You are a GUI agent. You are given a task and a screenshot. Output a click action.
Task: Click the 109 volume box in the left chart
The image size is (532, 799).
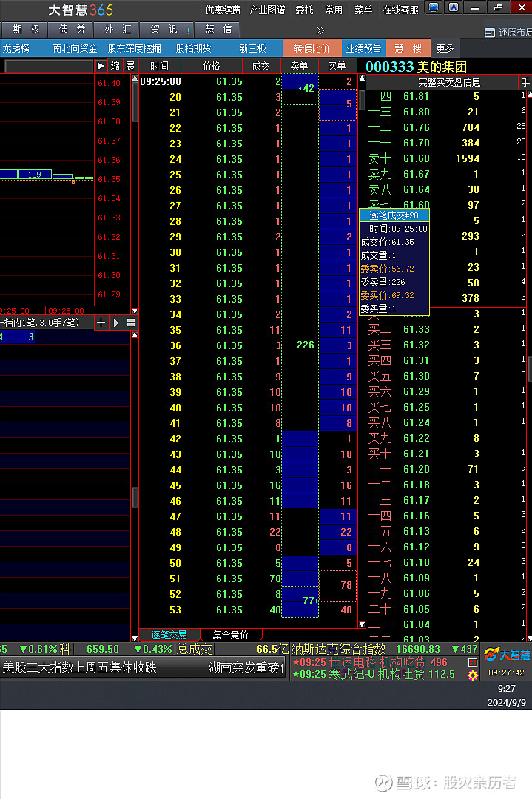35,175
